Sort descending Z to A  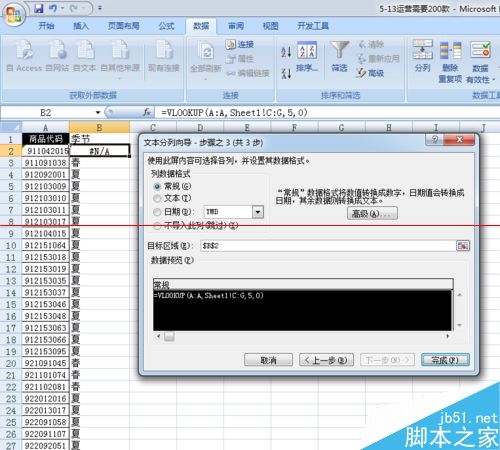[x=286, y=73]
